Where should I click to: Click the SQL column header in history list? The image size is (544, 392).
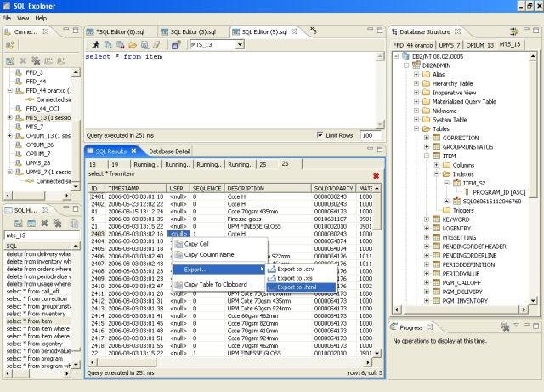pyautogui.click(x=39, y=247)
